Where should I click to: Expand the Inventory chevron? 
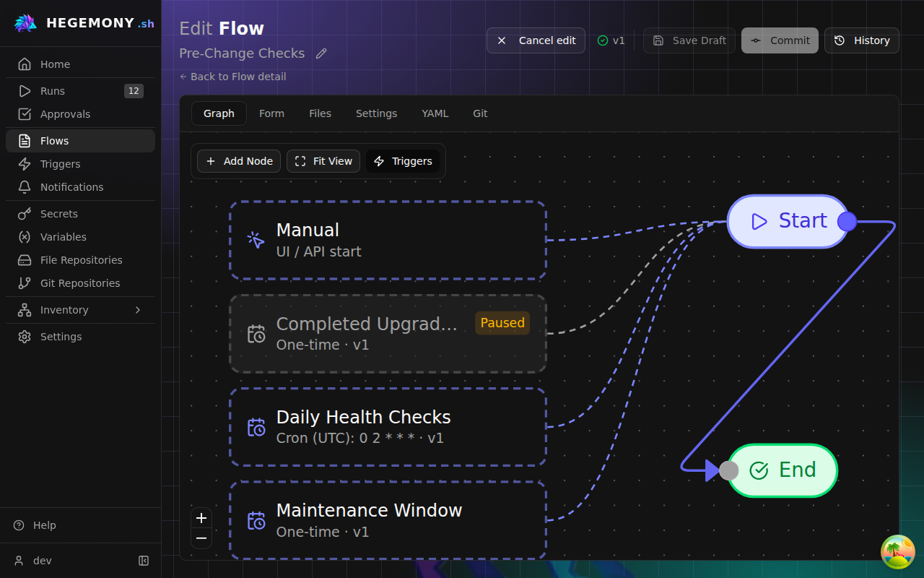point(138,310)
